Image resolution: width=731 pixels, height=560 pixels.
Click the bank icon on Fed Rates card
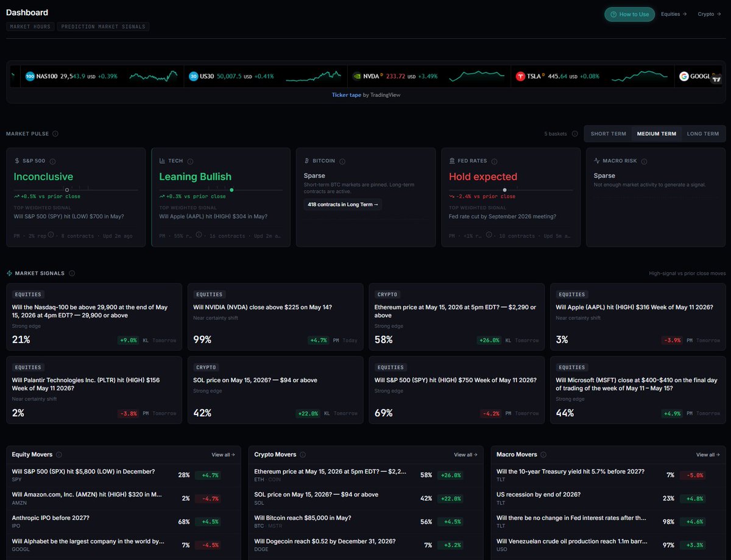coord(452,161)
